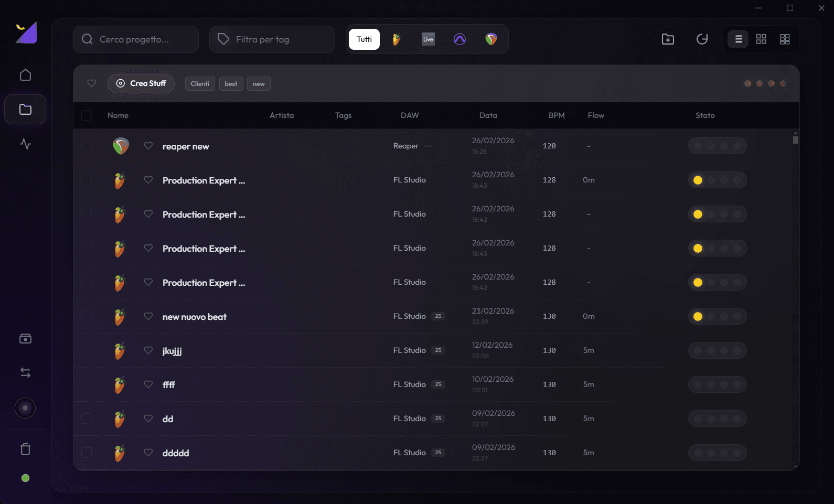Open the Projects folder section in sidebar
The width and height of the screenshot is (834, 504).
pos(25,110)
